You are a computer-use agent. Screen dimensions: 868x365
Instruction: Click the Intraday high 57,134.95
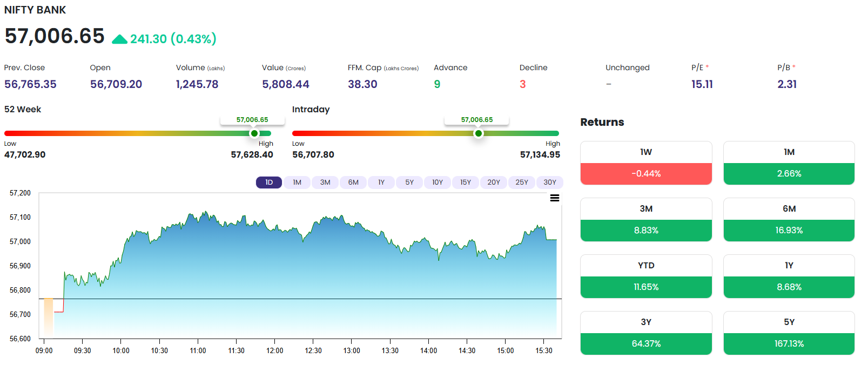pos(540,155)
